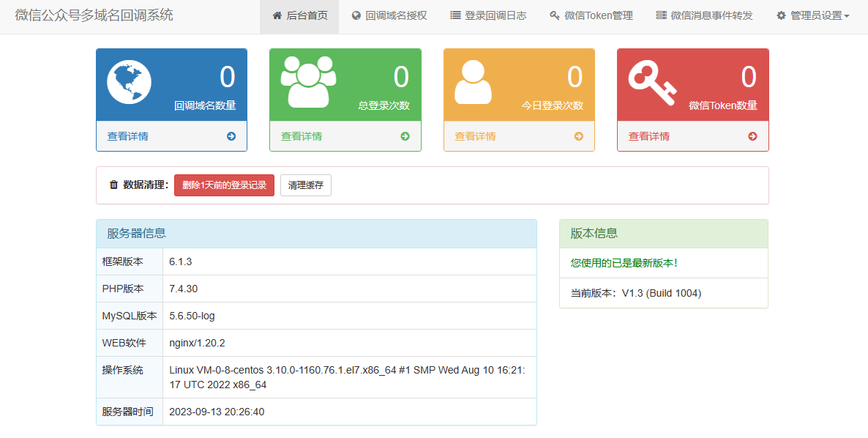Go to 回调域名授权 menu item
868x438 pixels.
[389, 15]
